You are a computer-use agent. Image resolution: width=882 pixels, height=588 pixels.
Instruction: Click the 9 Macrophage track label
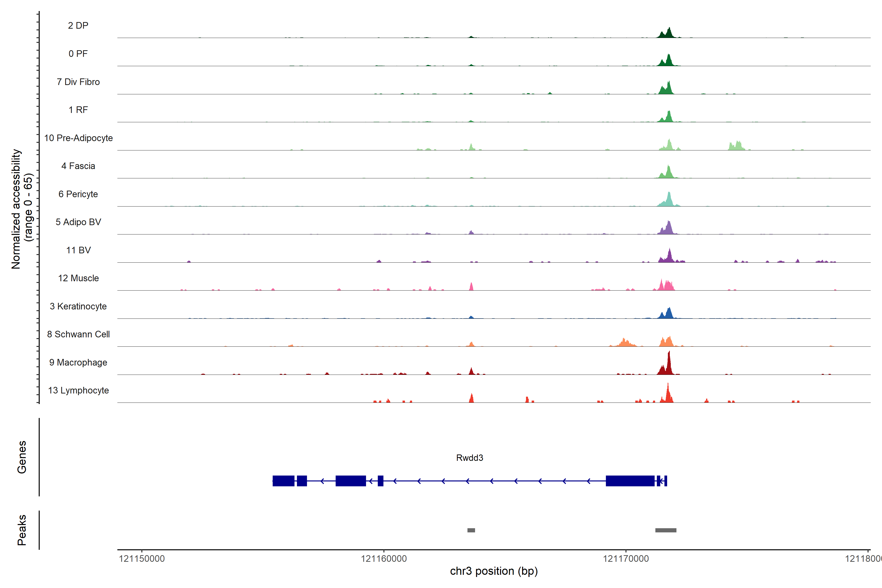point(78,363)
